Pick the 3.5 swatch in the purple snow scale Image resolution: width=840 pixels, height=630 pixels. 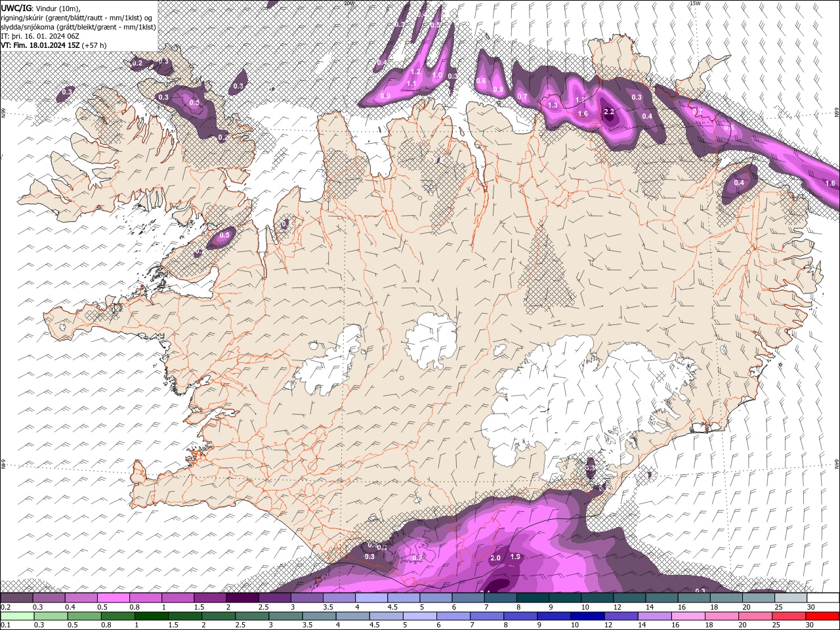(x=339, y=598)
